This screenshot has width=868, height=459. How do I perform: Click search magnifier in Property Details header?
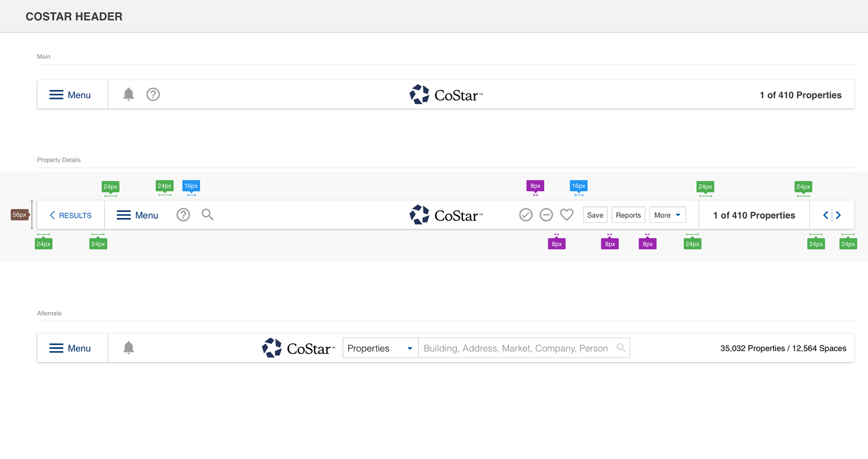click(x=208, y=214)
